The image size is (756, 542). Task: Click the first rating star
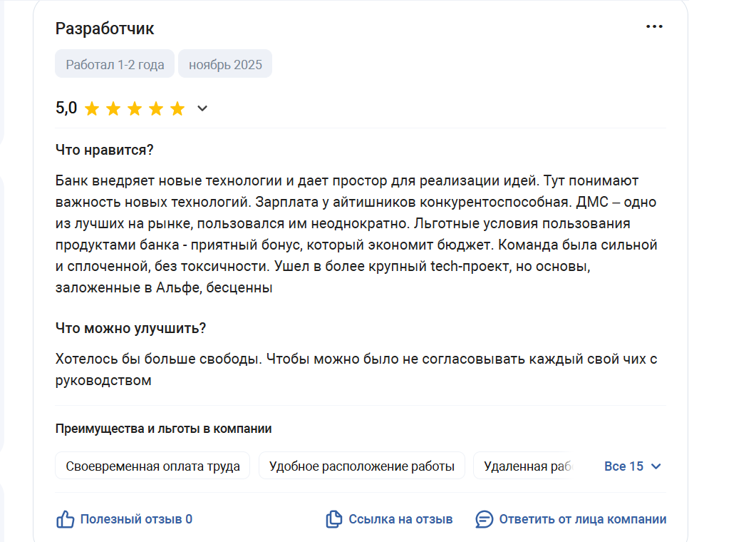tap(92, 109)
